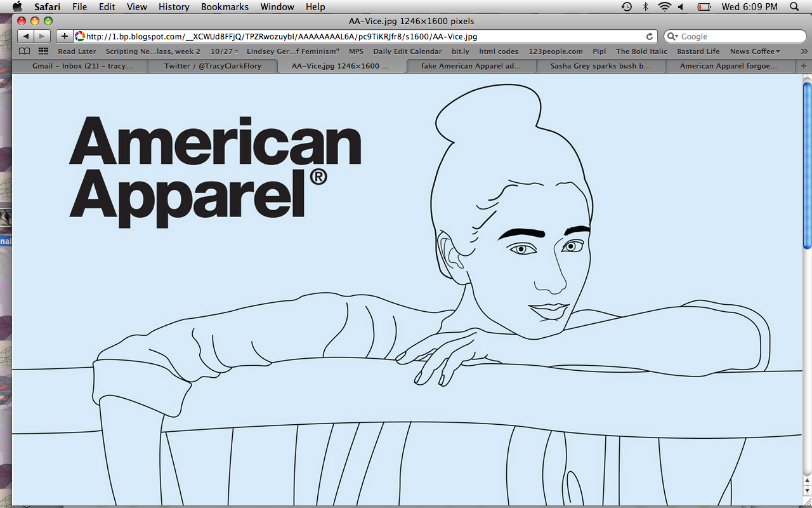Click the URL address field
The image size is (812, 508).
click(365, 36)
